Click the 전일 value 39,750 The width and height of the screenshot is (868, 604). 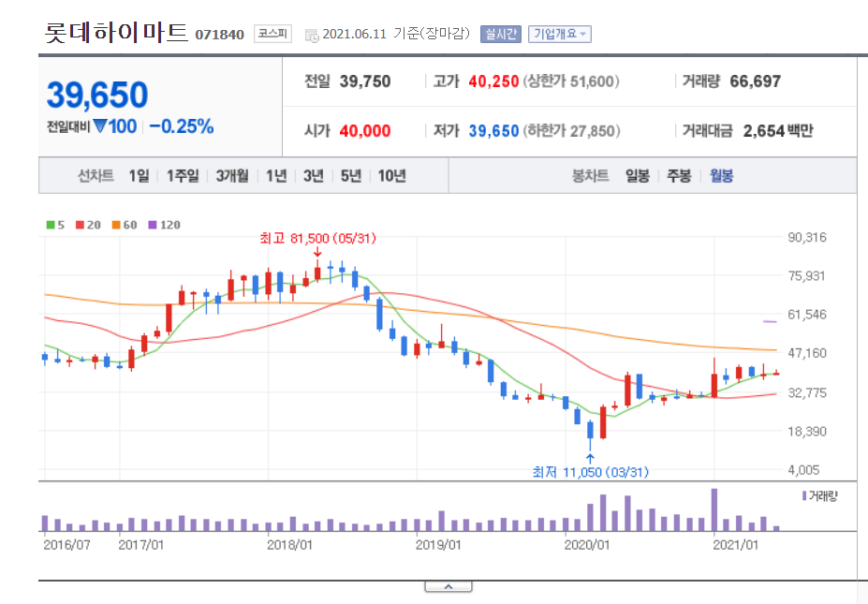pyautogui.click(x=365, y=81)
